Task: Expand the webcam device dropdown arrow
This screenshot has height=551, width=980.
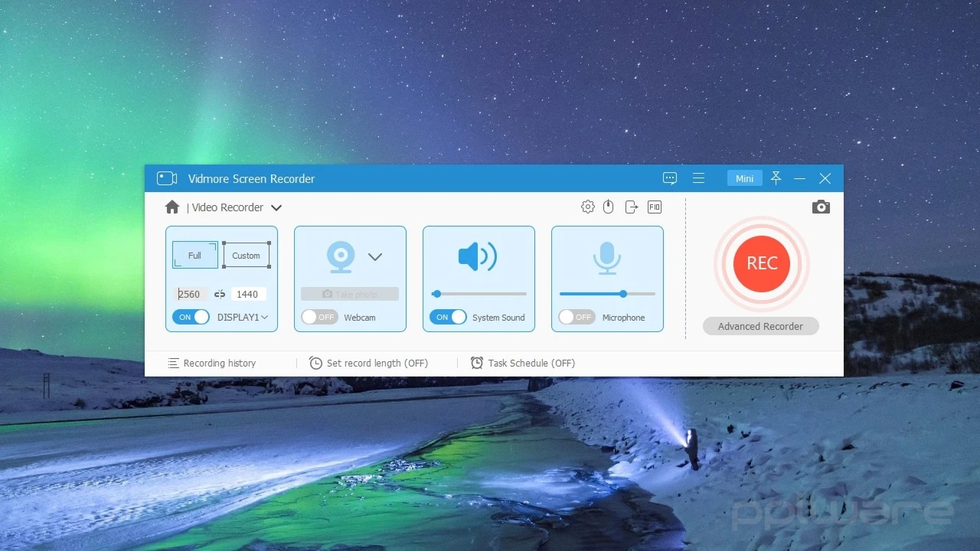Action: click(x=375, y=256)
